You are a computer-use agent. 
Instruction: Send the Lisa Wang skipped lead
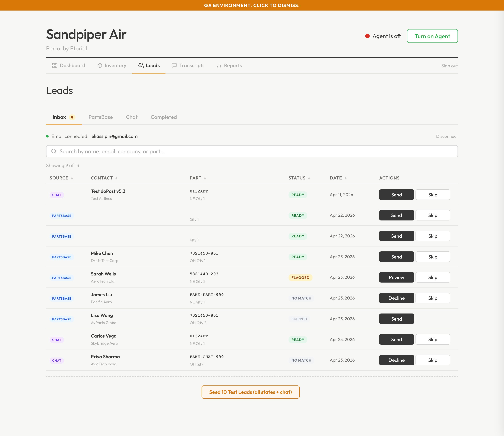396,319
